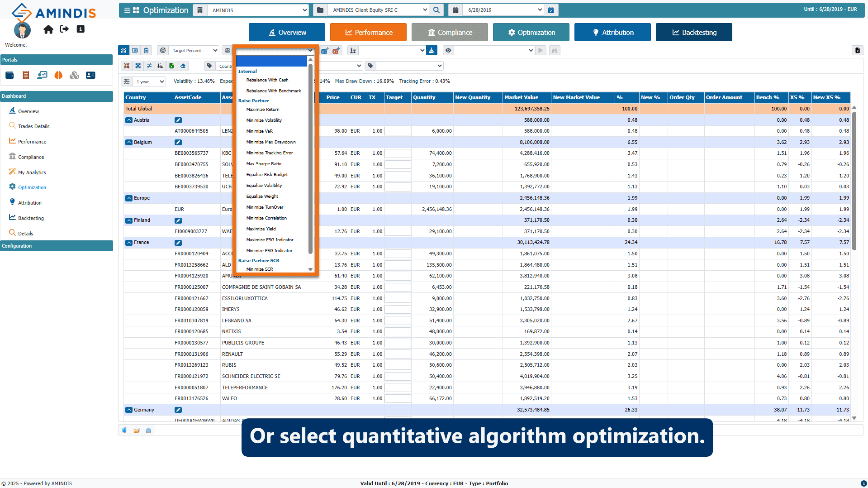Collapse the France country group
The image size is (868, 488).
[x=129, y=242]
